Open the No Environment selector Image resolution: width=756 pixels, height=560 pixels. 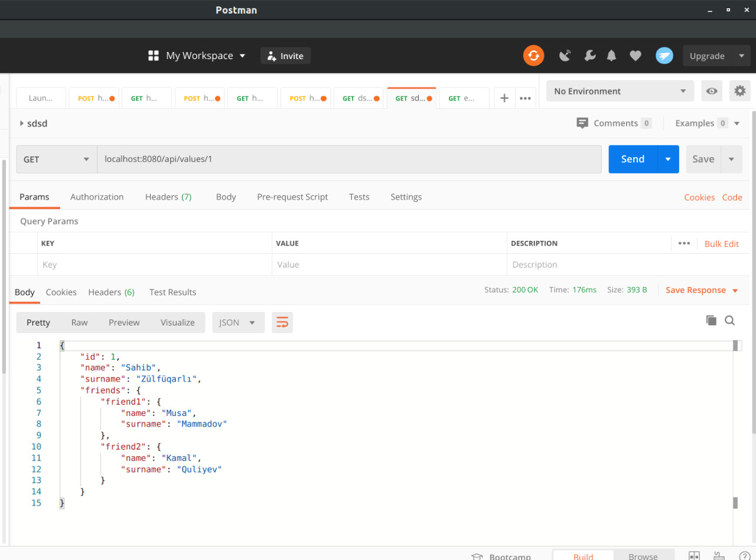(620, 91)
